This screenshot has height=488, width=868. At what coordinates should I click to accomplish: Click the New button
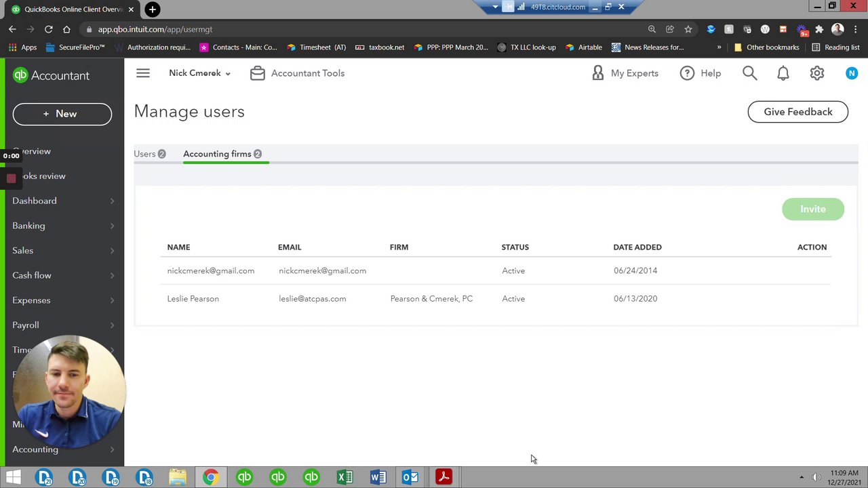(62, 114)
